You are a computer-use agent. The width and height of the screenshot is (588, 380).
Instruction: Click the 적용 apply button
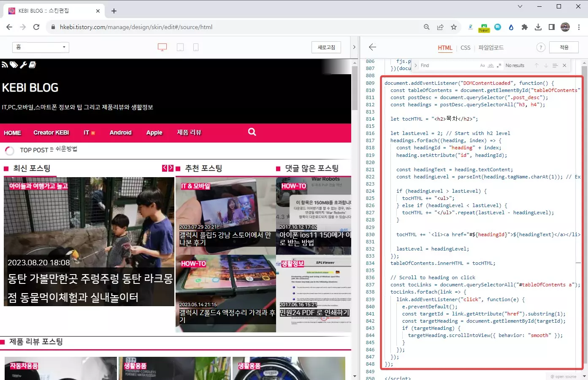(x=564, y=47)
